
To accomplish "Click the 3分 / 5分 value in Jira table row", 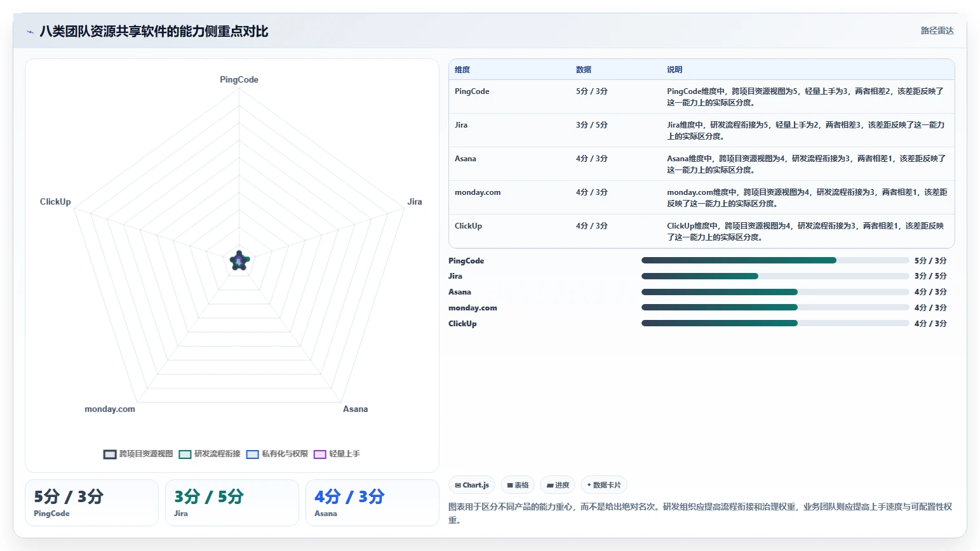I will (x=592, y=125).
